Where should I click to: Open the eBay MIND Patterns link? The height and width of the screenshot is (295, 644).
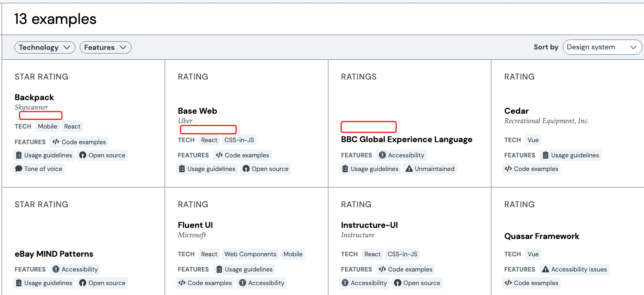(54, 254)
